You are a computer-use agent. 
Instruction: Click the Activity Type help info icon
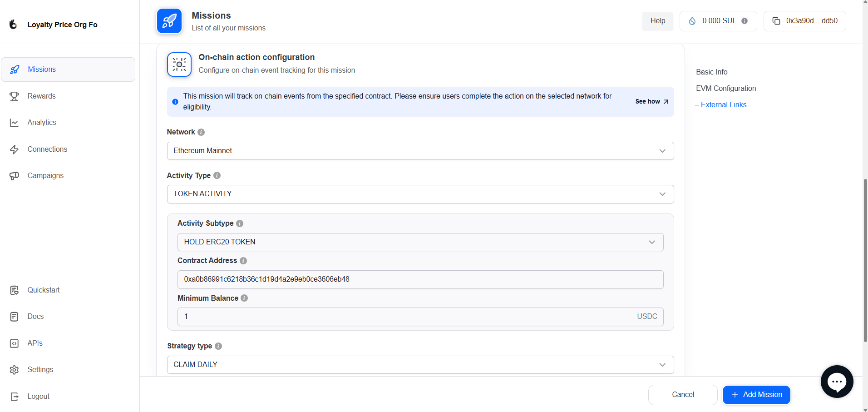pyautogui.click(x=217, y=175)
